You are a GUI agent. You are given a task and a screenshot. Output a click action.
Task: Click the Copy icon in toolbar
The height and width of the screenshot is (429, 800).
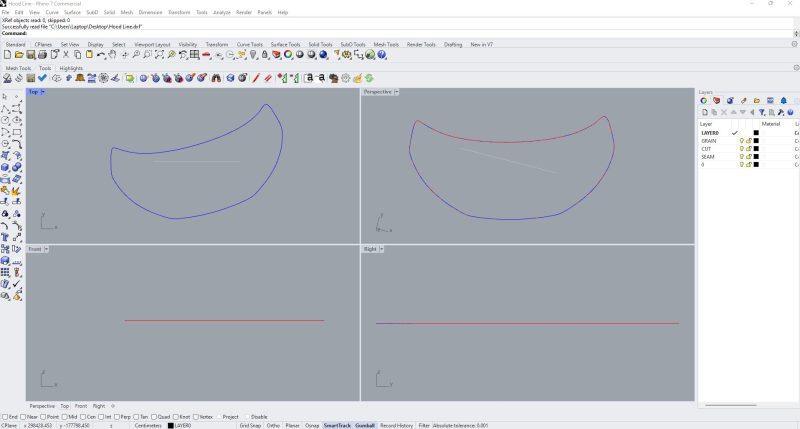pos(78,55)
